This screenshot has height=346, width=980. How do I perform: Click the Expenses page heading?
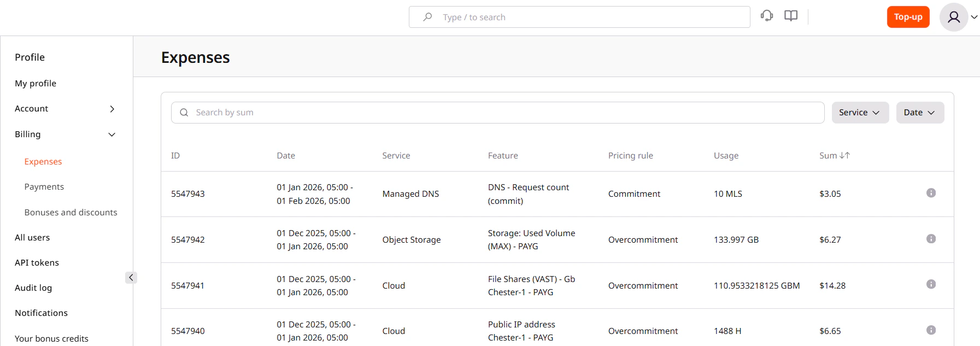pyautogui.click(x=195, y=57)
